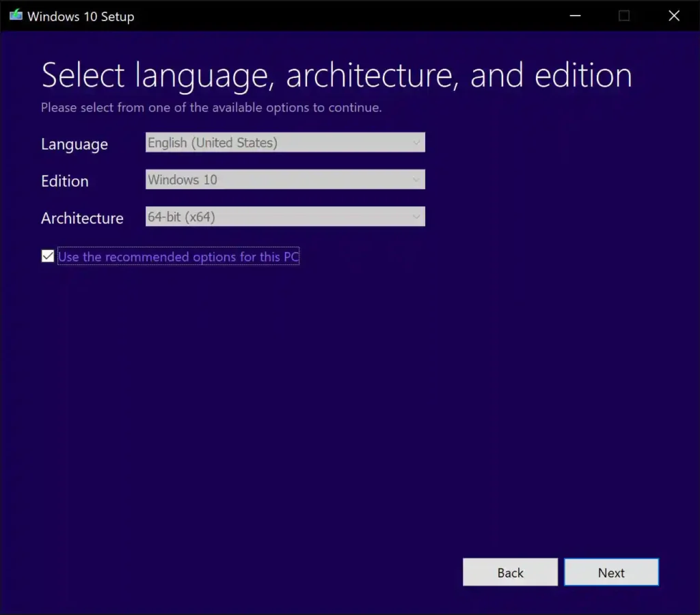The height and width of the screenshot is (615, 700).
Task: Open the Language dropdown
Action: [x=285, y=142]
